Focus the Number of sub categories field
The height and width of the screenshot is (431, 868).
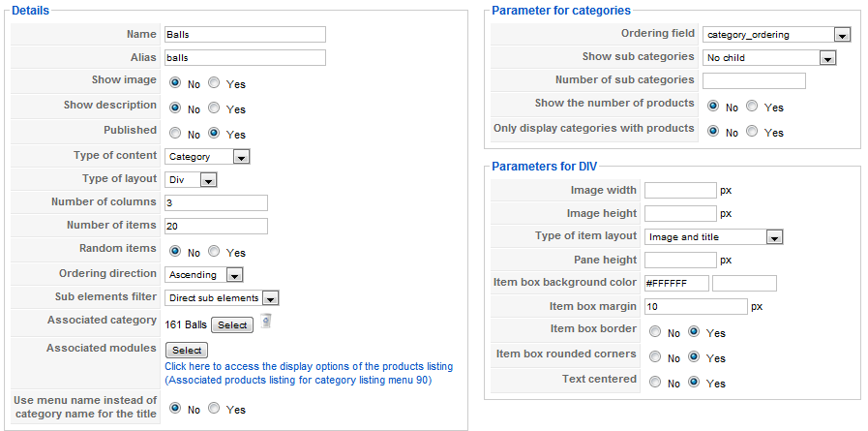coord(755,81)
